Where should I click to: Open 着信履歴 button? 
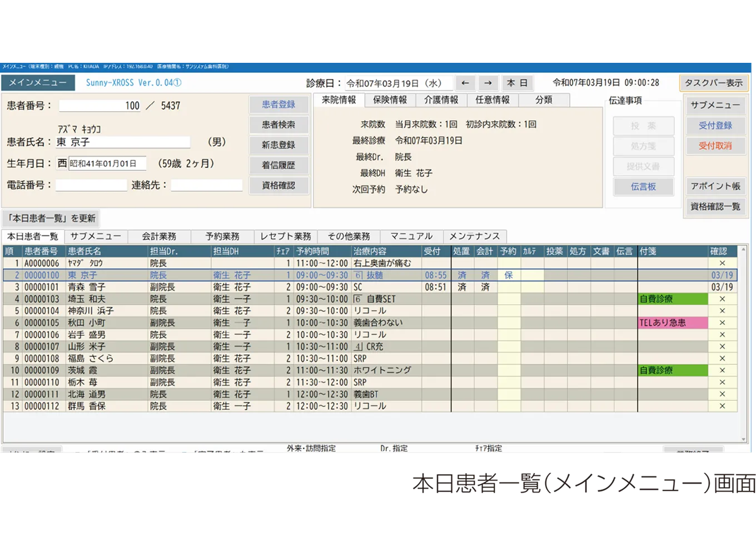click(x=278, y=165)
